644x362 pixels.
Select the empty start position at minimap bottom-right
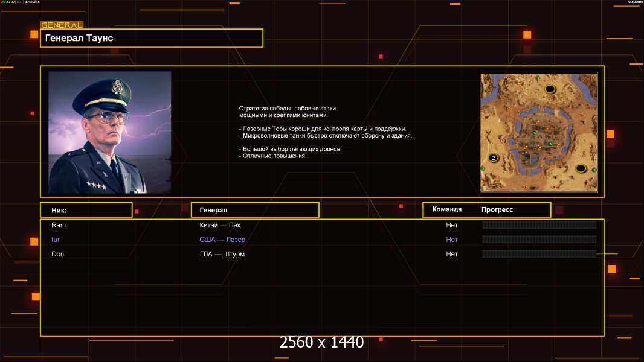click(x=581, y=168)
